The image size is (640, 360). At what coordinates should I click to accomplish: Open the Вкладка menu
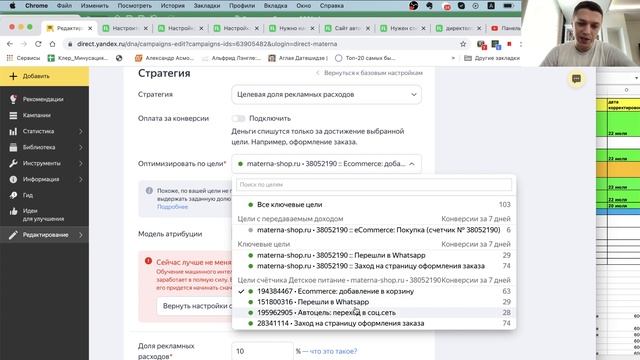click(276, 6)
